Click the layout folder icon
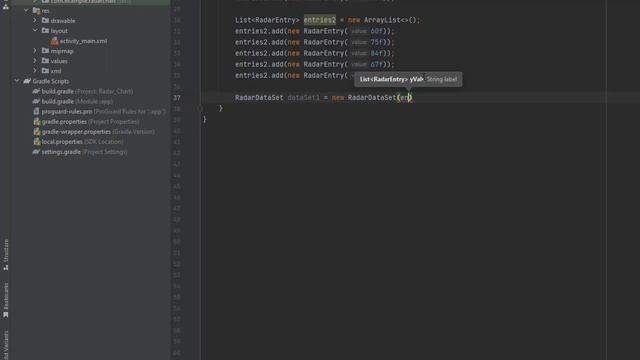The image size is (640, 360). (45, 31)
